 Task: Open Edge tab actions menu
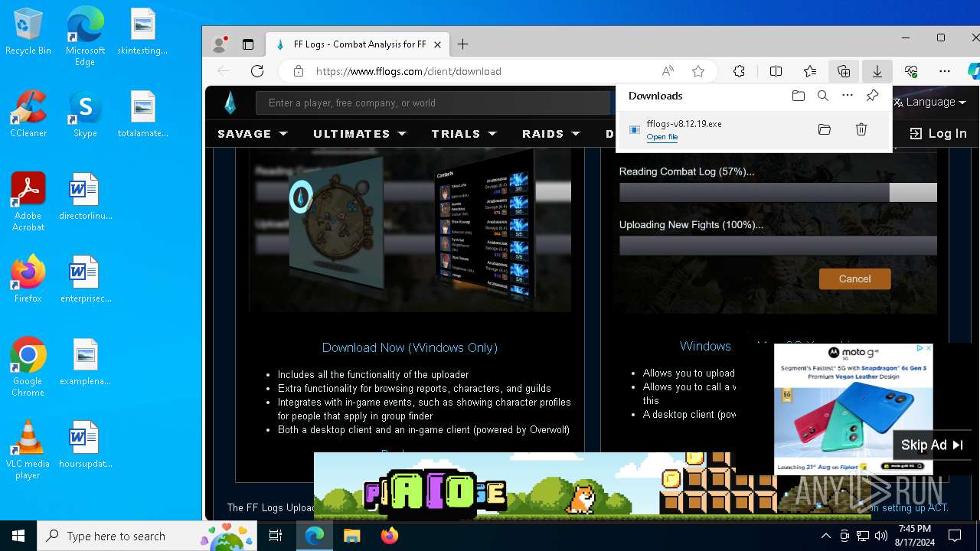click(x=248, y=44)
